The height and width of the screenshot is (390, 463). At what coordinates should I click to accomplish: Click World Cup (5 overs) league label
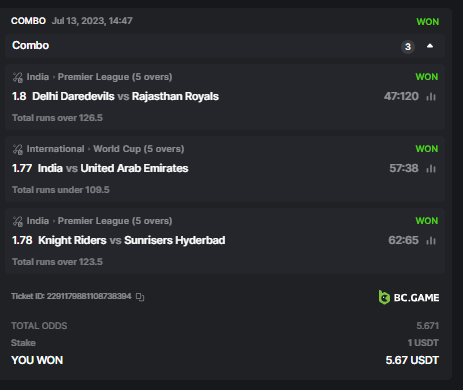139,149
